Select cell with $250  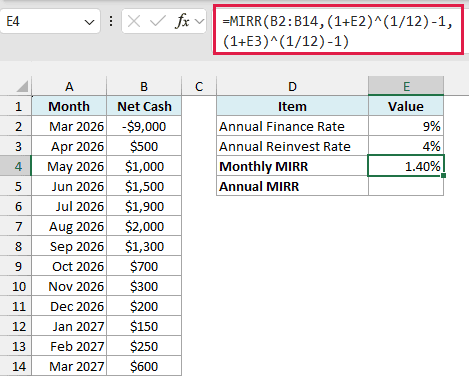point(144,346)
